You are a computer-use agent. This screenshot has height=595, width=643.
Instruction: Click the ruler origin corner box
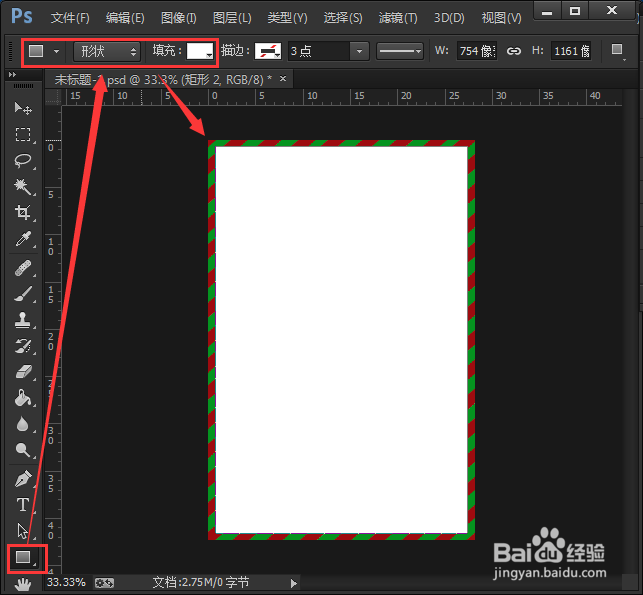[52, 97]
